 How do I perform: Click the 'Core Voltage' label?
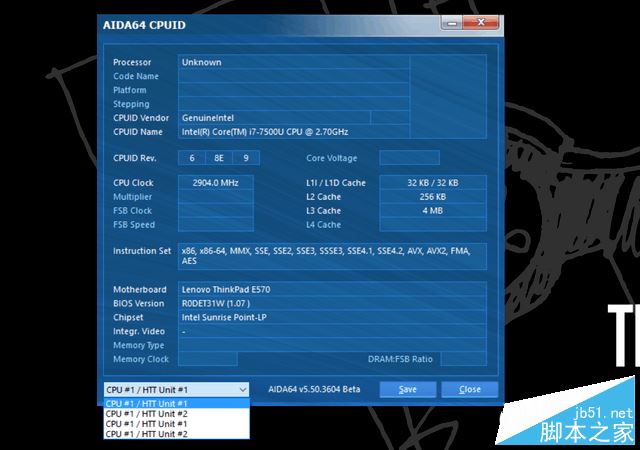[331, 158]
